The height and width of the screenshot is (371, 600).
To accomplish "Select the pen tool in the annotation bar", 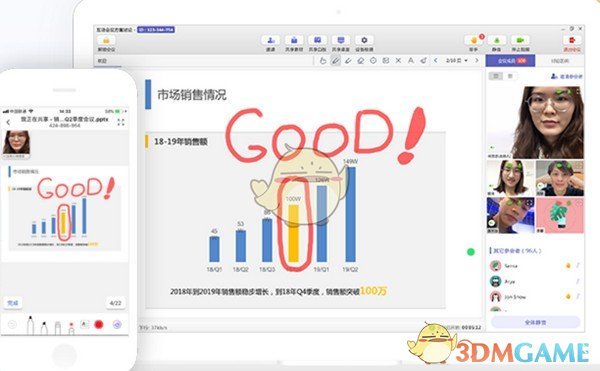I will (x=336, y=61).
